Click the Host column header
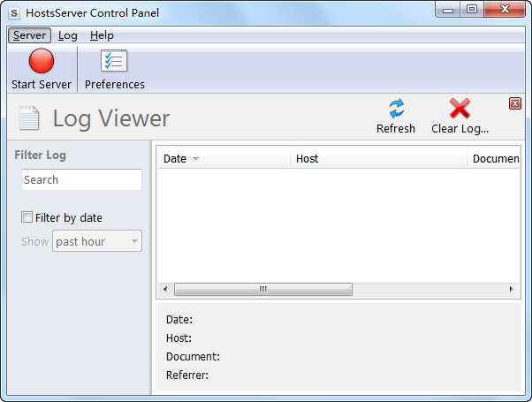 378,159
